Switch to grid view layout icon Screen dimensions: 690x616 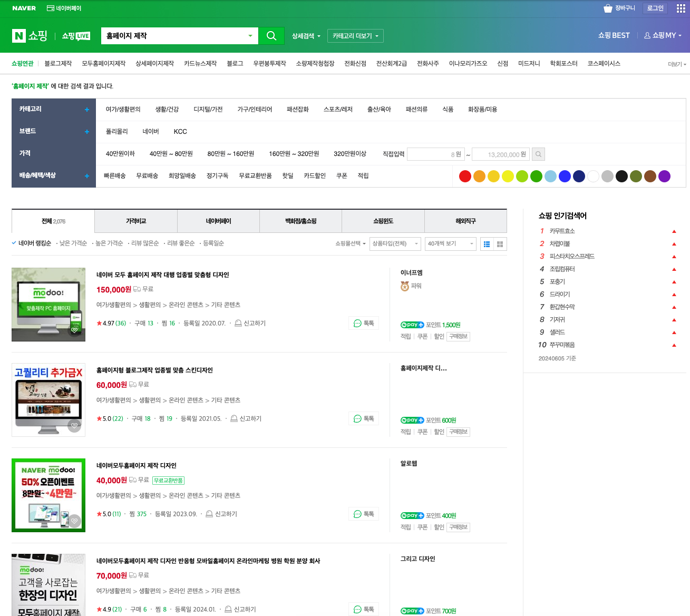(x=500, y=244)
